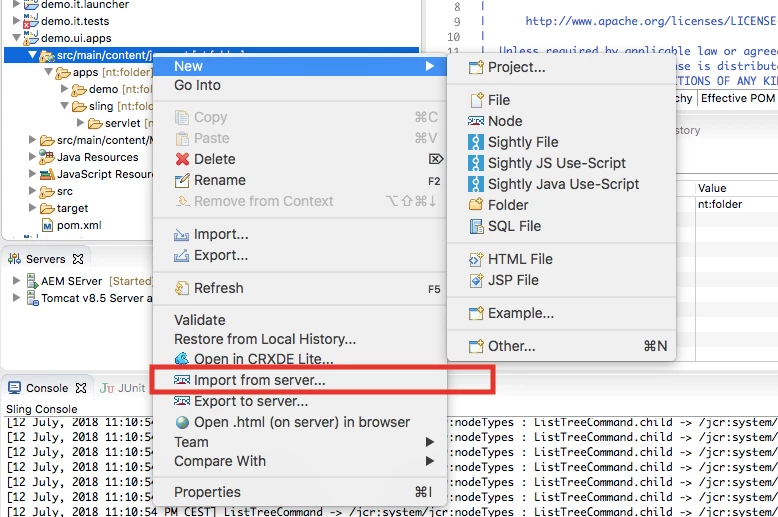Create a new Project...
This screenshot has height=517, width=778.
tap(562, 67)
